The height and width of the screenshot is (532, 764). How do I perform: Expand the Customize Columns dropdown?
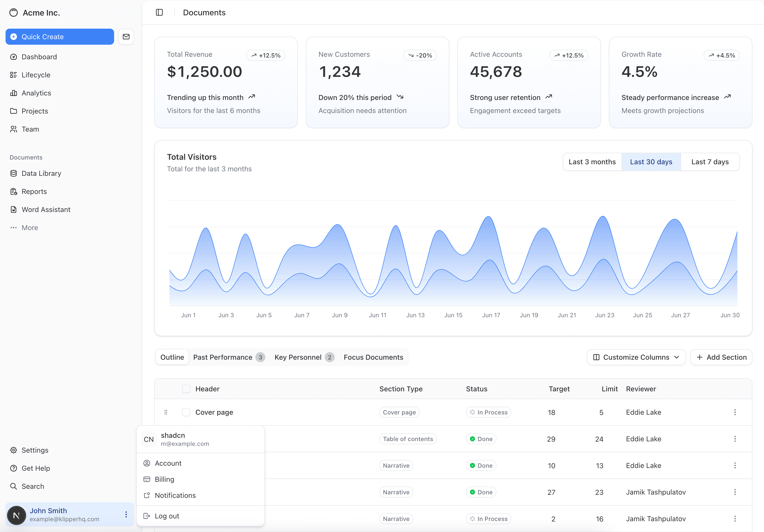636,357
